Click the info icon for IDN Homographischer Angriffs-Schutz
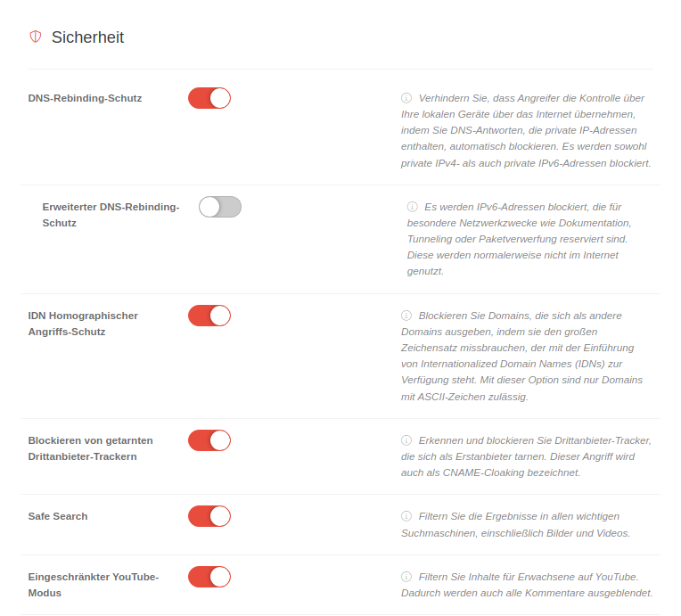The image size is (681, 616). (406, 316)
